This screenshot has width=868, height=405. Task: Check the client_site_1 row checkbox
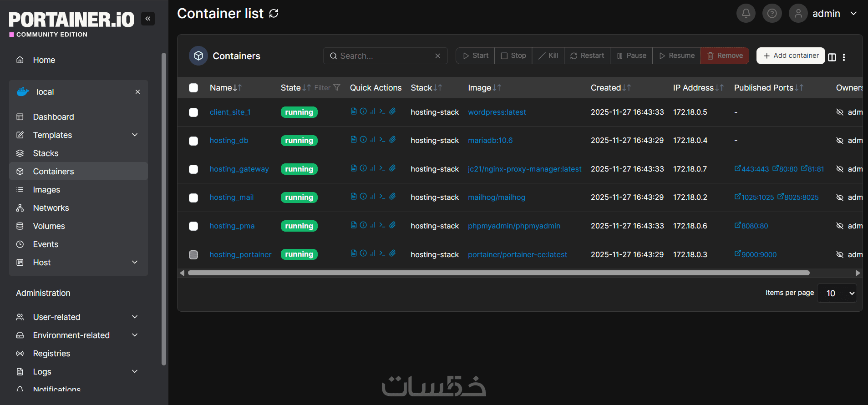point(193,112)
